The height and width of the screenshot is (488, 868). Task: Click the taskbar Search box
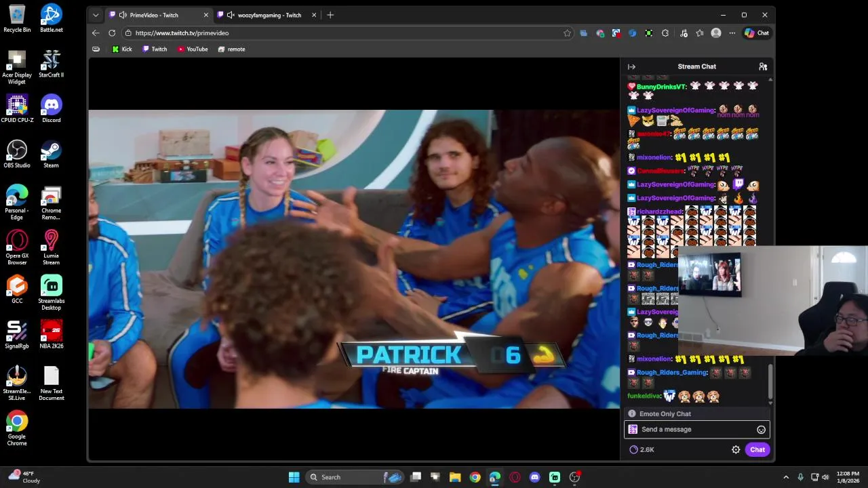click(x=355, y=477)
